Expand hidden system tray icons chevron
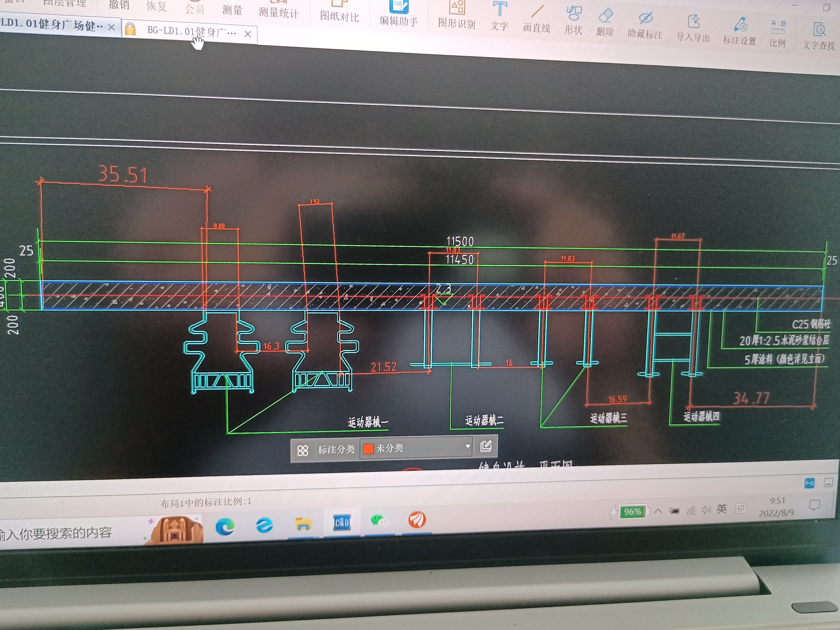This screenshot has height=630, width=840. 658,511
